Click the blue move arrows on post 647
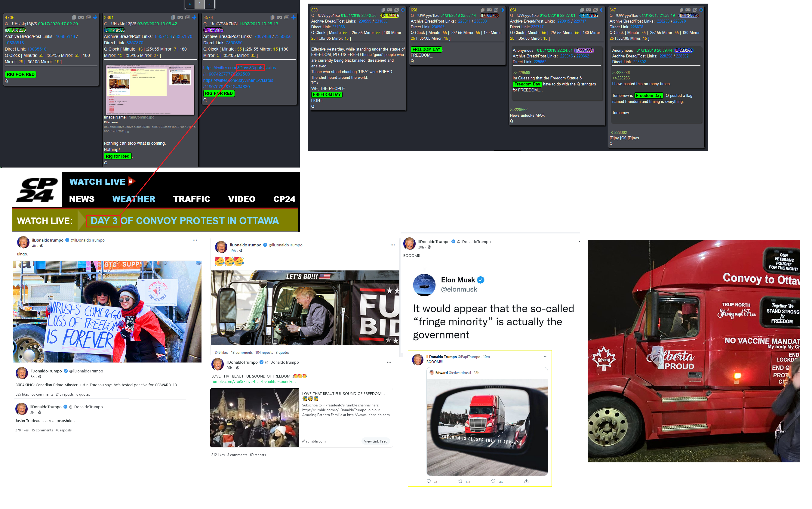Image resolution: width=812 pixels, height=509 pixels. click(701, 10)
